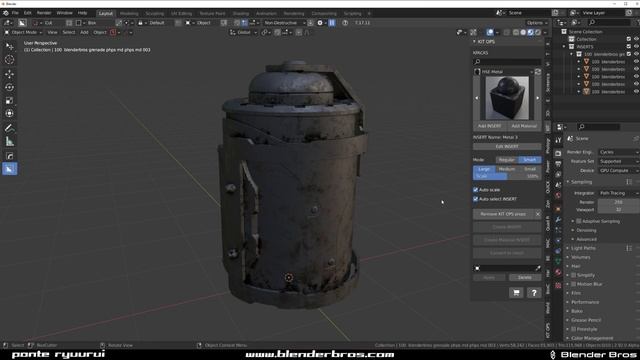640x360 pixels.
Task: Select the Select Box tool at toolbar top
Action: tap(9, 47)
